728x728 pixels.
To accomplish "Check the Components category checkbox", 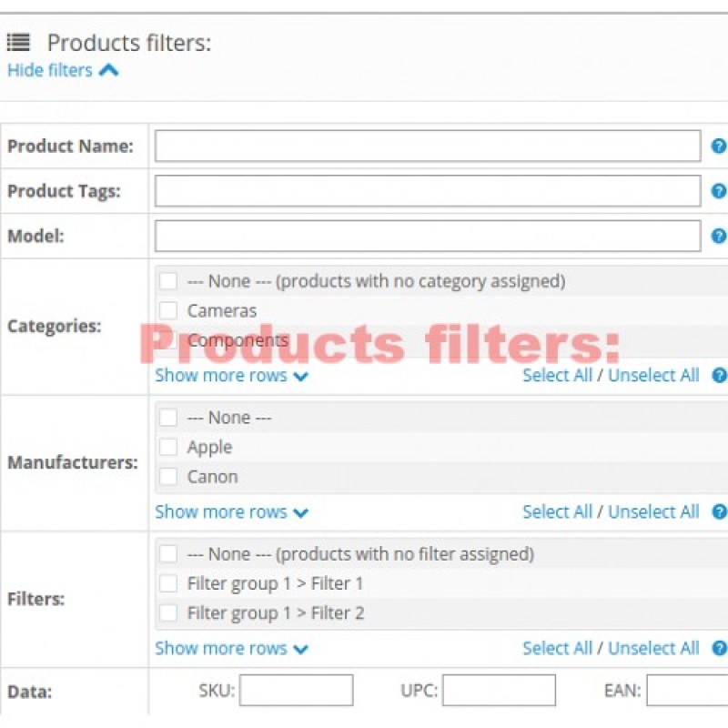I will (167, 339).
